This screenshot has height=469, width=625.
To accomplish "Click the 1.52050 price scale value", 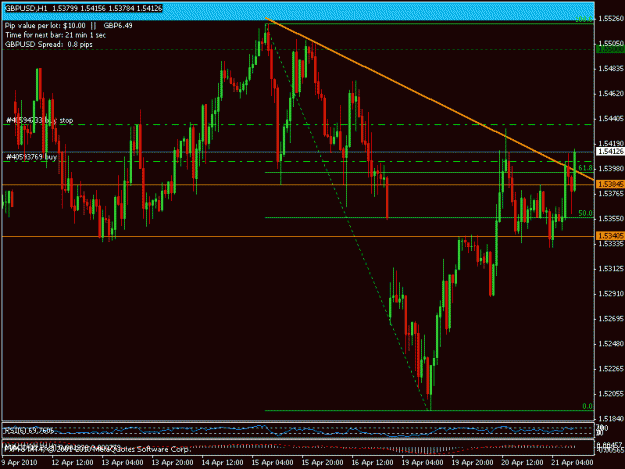I will click(611, 394).
